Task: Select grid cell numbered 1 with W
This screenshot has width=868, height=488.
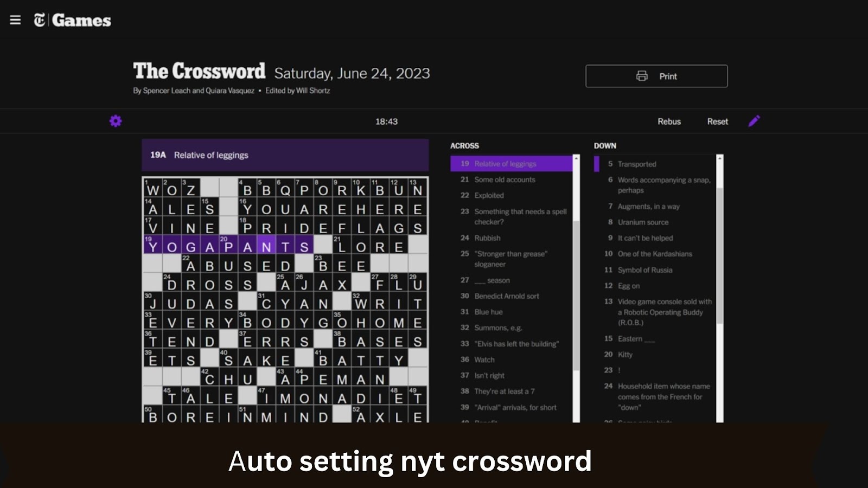Action: (x=152, y=188)
